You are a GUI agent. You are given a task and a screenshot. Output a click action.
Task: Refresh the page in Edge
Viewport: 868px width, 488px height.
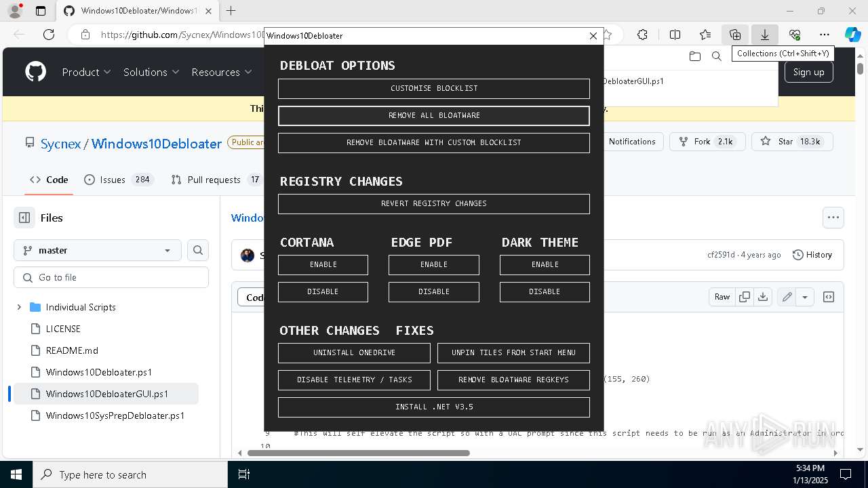[49, 35]
